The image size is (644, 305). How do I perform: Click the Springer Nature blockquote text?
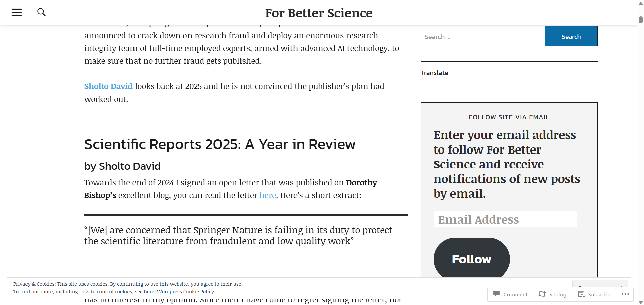(238, 236)
